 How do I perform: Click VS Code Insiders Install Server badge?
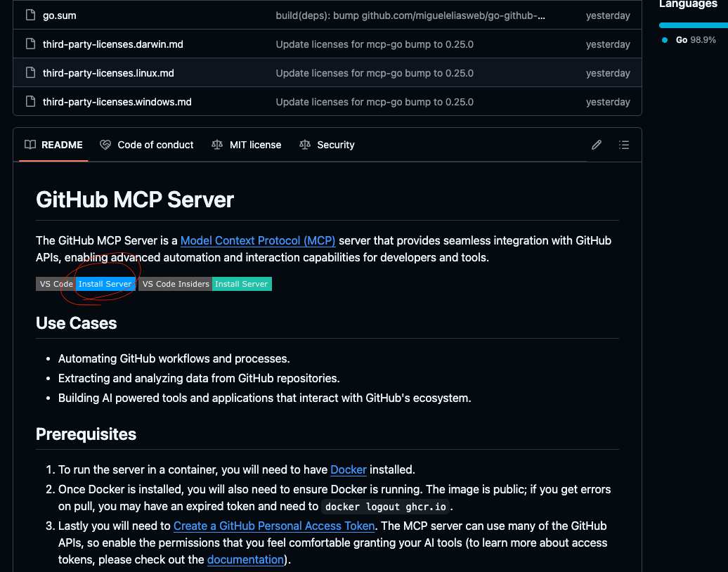(205, 284)
